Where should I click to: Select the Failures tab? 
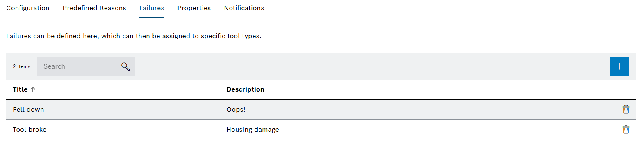(152, 8)
